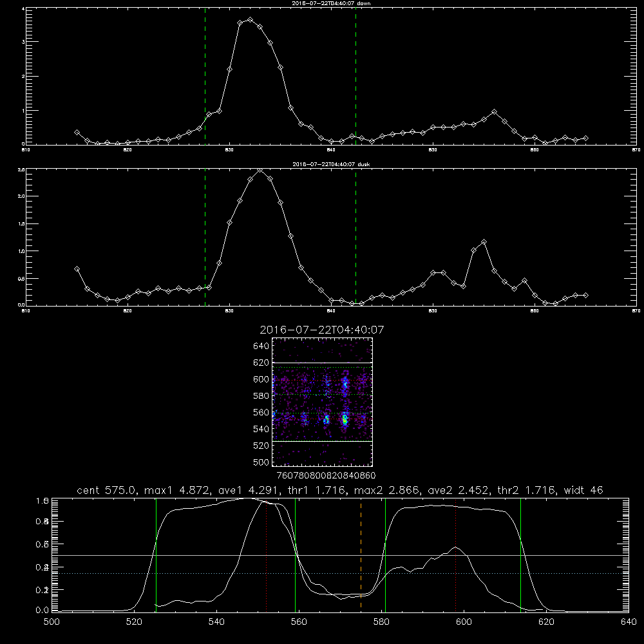The width and height of the screenshot is (644, 644).
Task: Click the dusk plot's secondary peak near 855
Action: (x=484, y=242)
